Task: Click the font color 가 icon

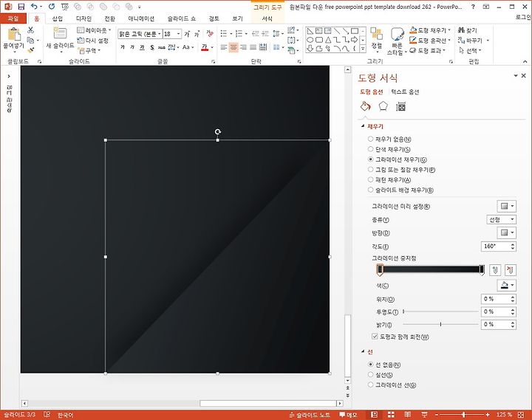Action: pos(205,47)
